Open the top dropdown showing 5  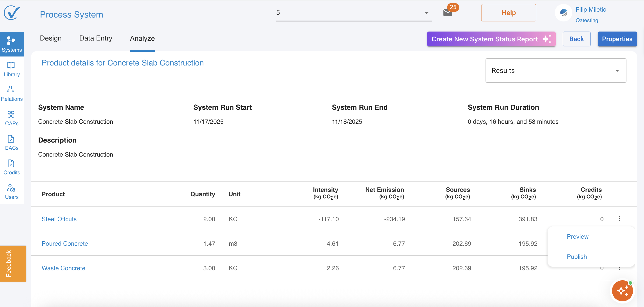tap(354, 13)
